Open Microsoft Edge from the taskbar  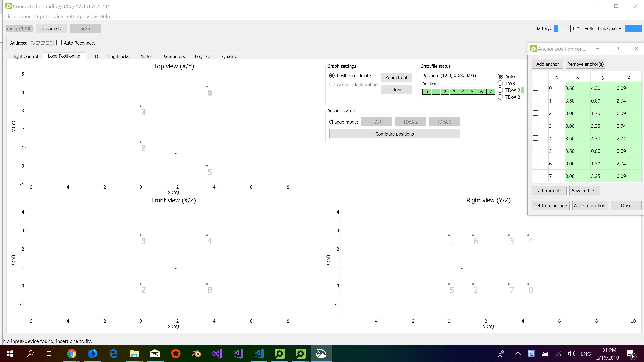113,354
